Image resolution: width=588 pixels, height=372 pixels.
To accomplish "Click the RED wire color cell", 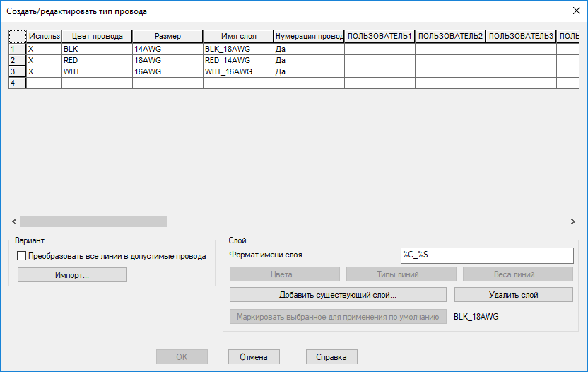I will tap(97, 60).
